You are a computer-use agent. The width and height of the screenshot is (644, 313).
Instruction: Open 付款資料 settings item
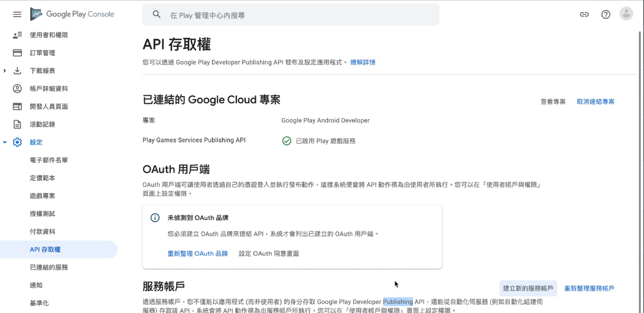(43, 232)
